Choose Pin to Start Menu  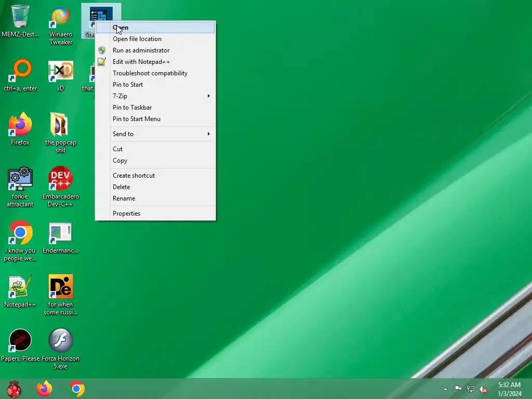click(155, 119)
